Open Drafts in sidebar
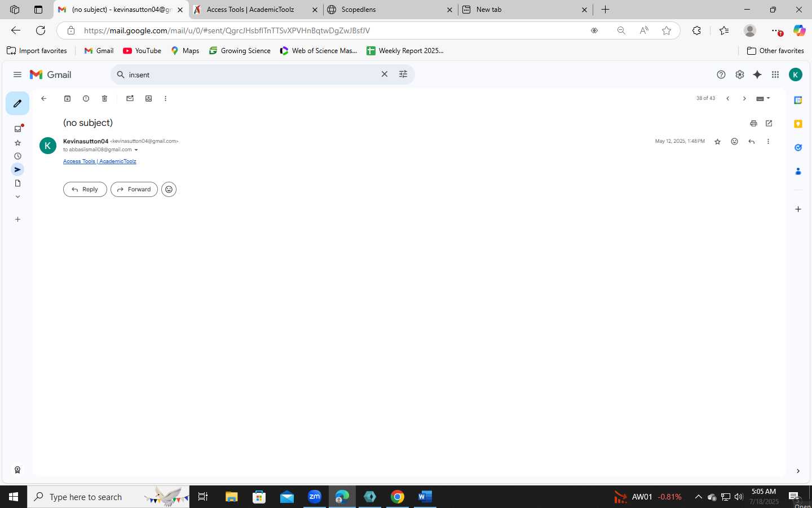The image size is (812, 508). click(17, 183)
